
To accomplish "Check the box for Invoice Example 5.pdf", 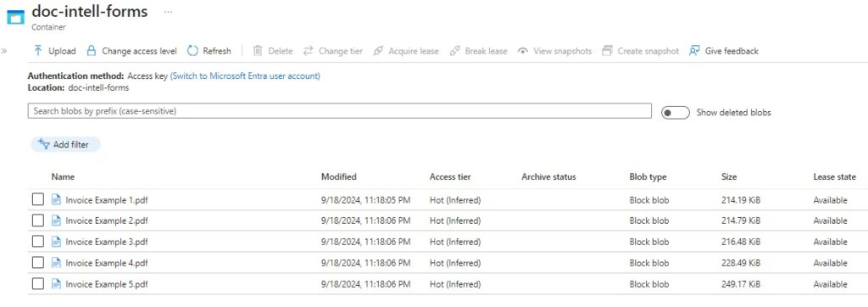I will point(37,284).
